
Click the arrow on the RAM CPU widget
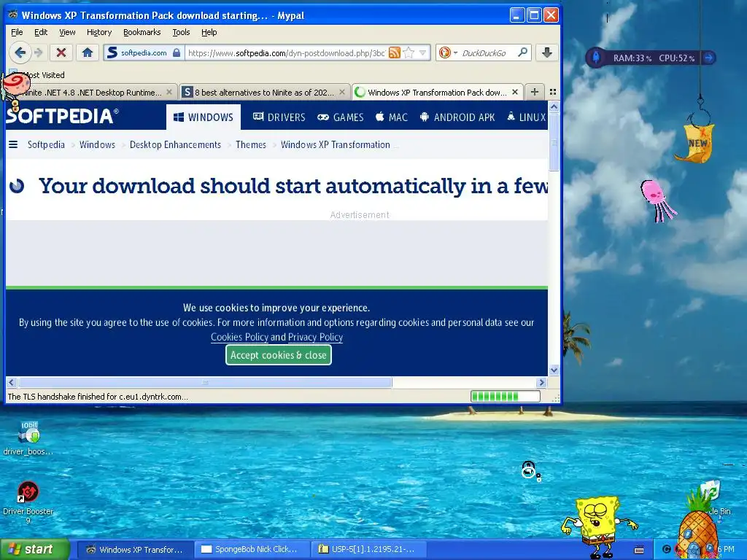click(709, 58)
